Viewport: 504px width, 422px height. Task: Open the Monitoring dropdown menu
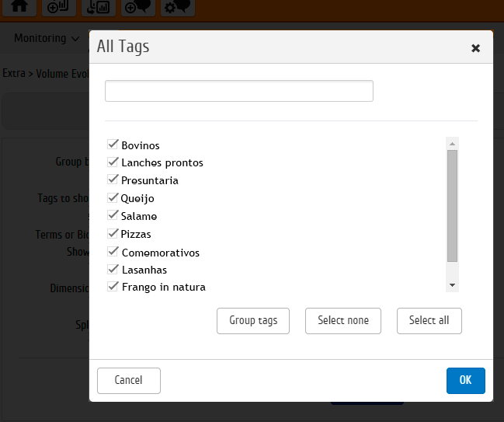47,38
